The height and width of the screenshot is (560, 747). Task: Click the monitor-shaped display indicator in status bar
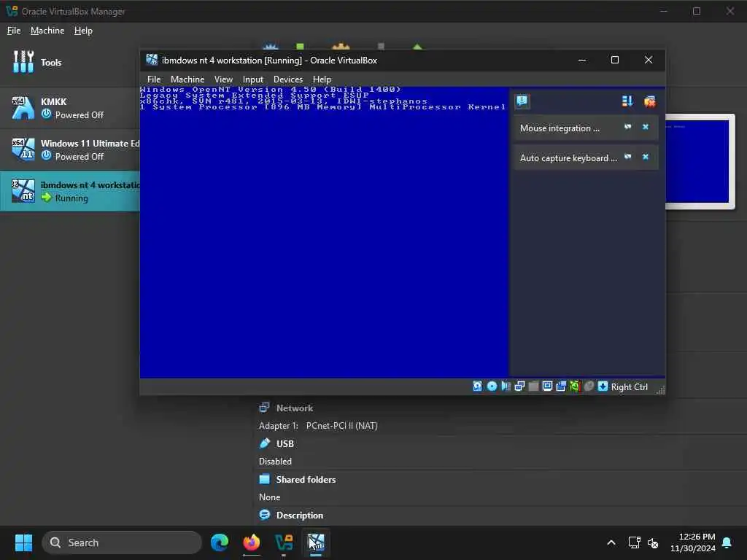click(x=547, y=386)
